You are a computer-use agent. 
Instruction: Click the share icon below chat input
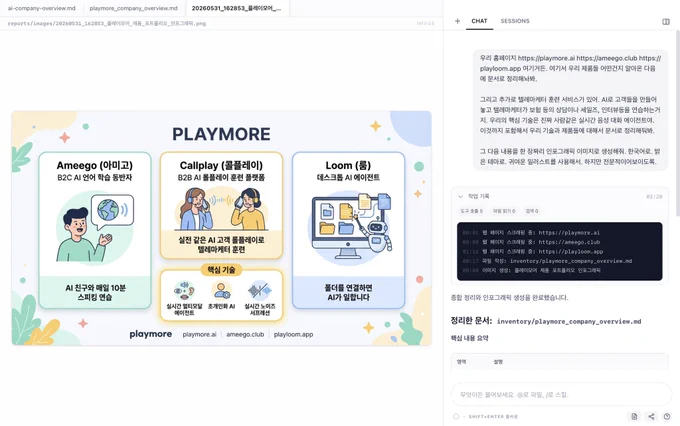[651, 416]
